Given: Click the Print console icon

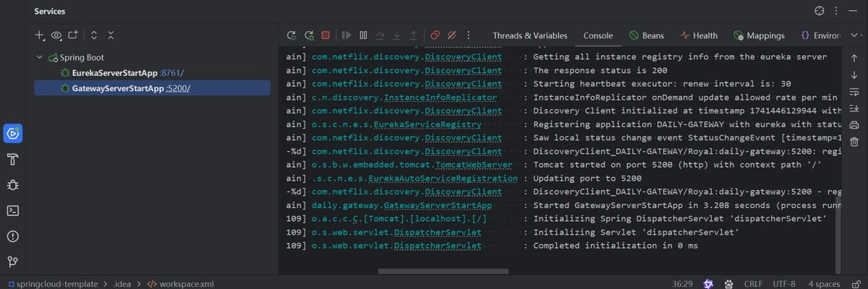Looking at the screenshot, I should coord(854,125).
